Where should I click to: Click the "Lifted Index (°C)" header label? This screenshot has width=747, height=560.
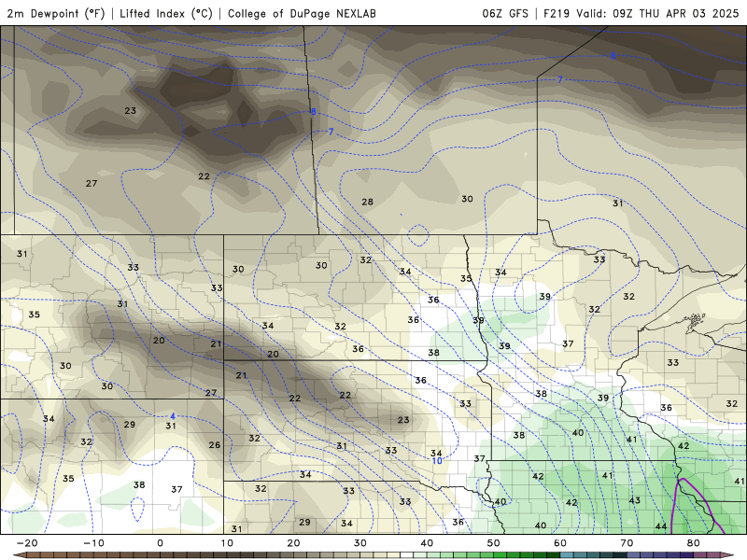[x=166, y=13]
